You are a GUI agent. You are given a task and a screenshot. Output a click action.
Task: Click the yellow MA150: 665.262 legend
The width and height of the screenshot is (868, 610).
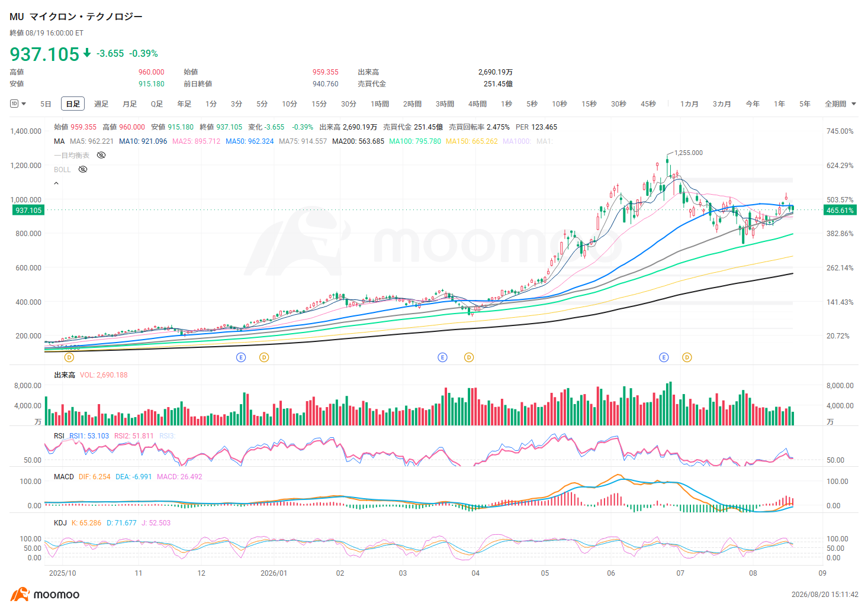pos(472,141)
